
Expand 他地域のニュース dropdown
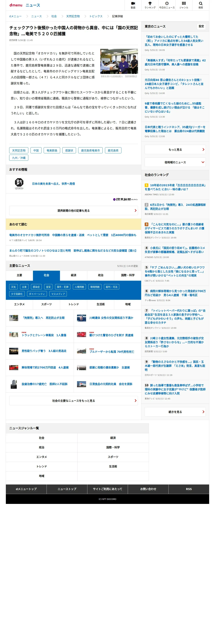point(175,162)
